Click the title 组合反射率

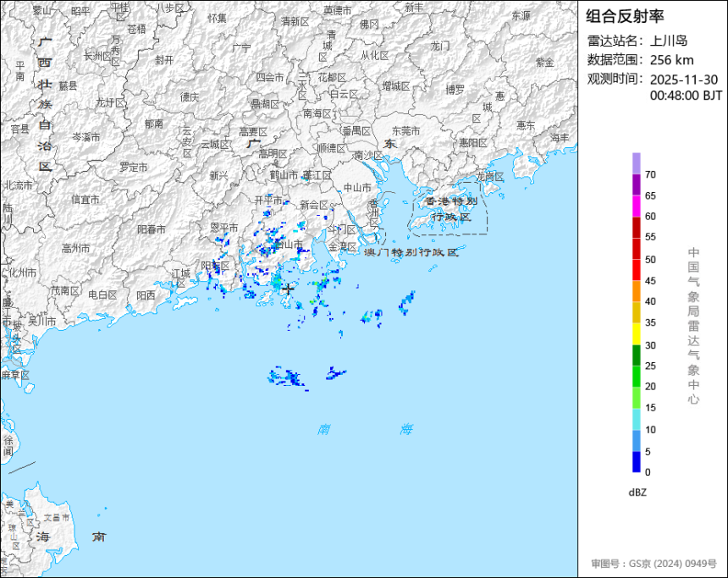coord(625,16)
